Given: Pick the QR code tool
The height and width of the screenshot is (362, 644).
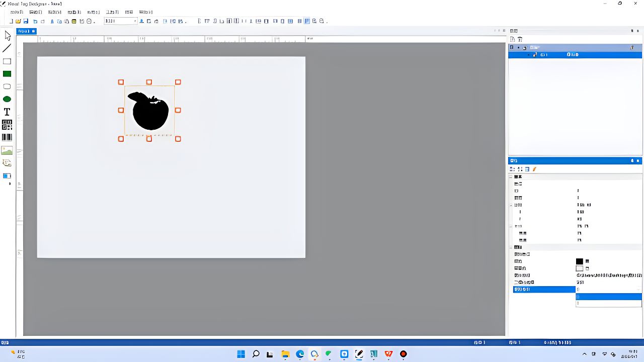Looking at the screenshot, I should [7, 125].
